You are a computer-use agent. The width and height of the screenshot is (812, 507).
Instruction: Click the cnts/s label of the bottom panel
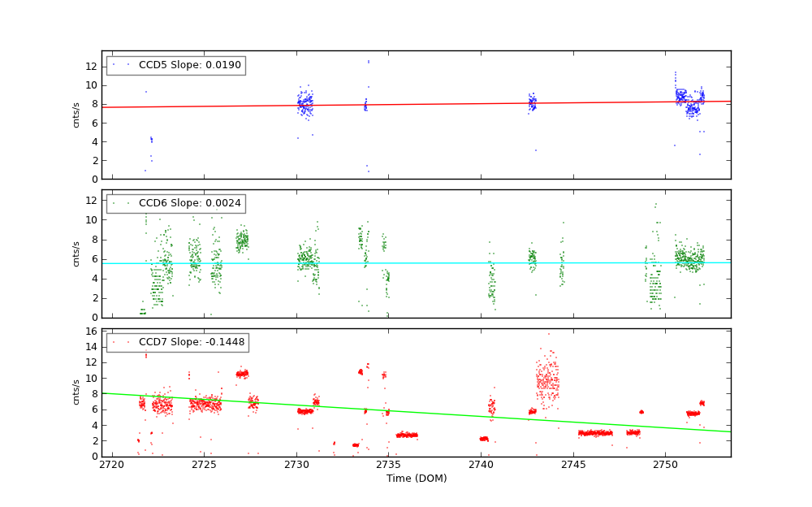point(76,392)
